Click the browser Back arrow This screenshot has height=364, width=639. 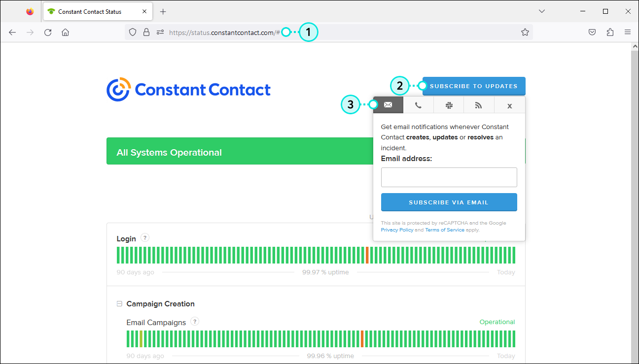(12, 33)
